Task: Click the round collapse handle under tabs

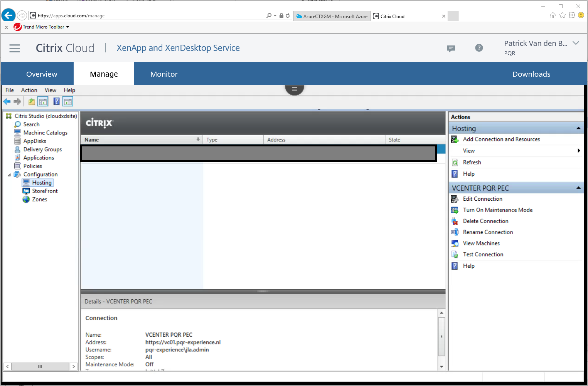Action: click(295, 89)
